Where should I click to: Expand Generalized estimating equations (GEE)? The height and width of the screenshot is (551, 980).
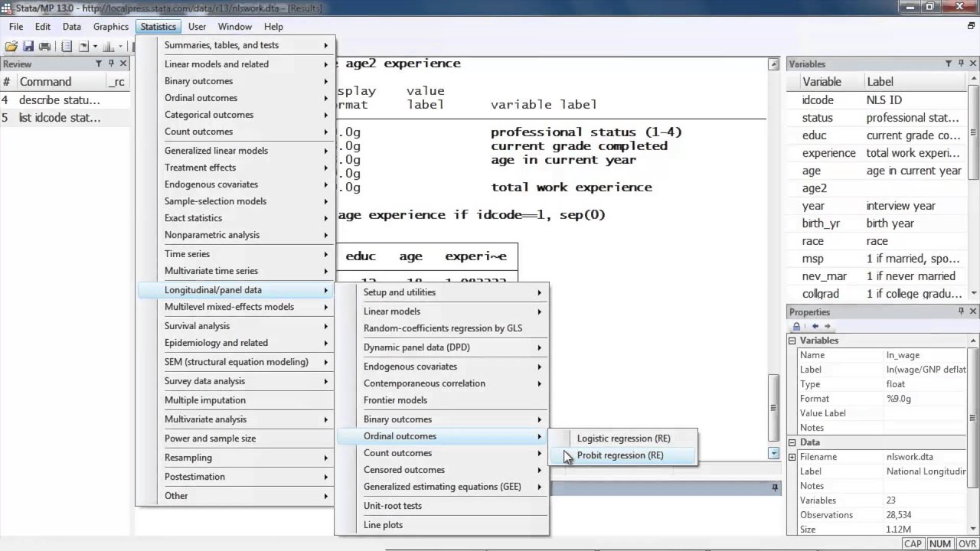(x=442, y=487)
